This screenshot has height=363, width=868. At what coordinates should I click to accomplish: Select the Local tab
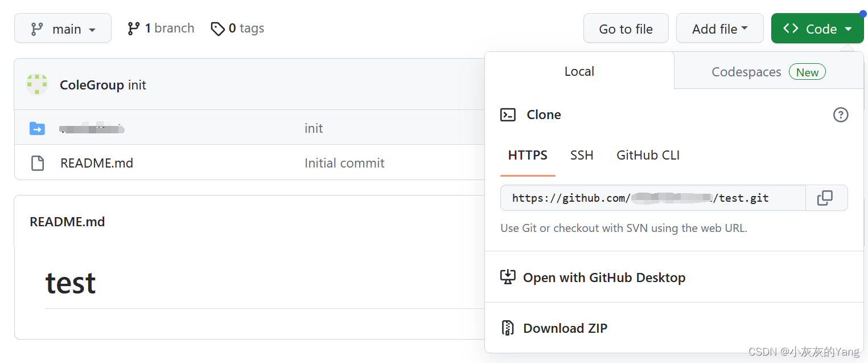point(579,71)
